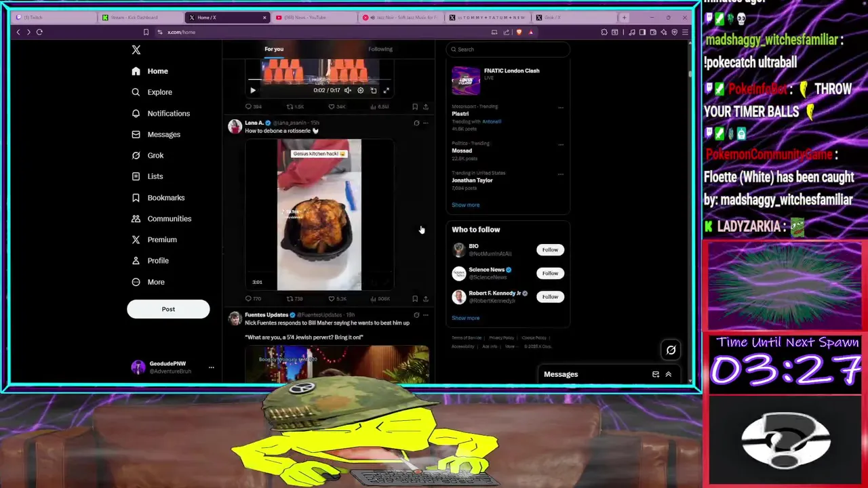This screenshot has width=868, height=488.
Task: Open options for Jonathan Taylor trend
Action: point(560,174)
